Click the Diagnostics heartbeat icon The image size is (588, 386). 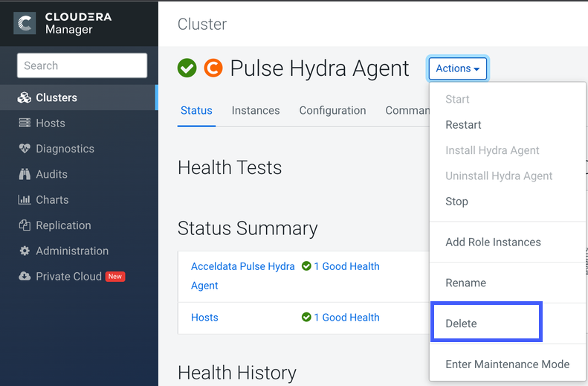click(x=25, y=149)
